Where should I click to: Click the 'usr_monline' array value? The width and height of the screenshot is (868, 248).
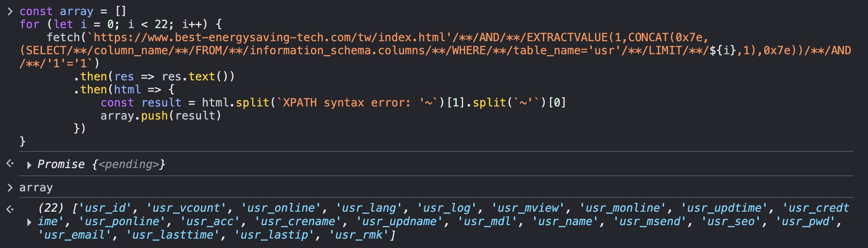tap(622, 208)
